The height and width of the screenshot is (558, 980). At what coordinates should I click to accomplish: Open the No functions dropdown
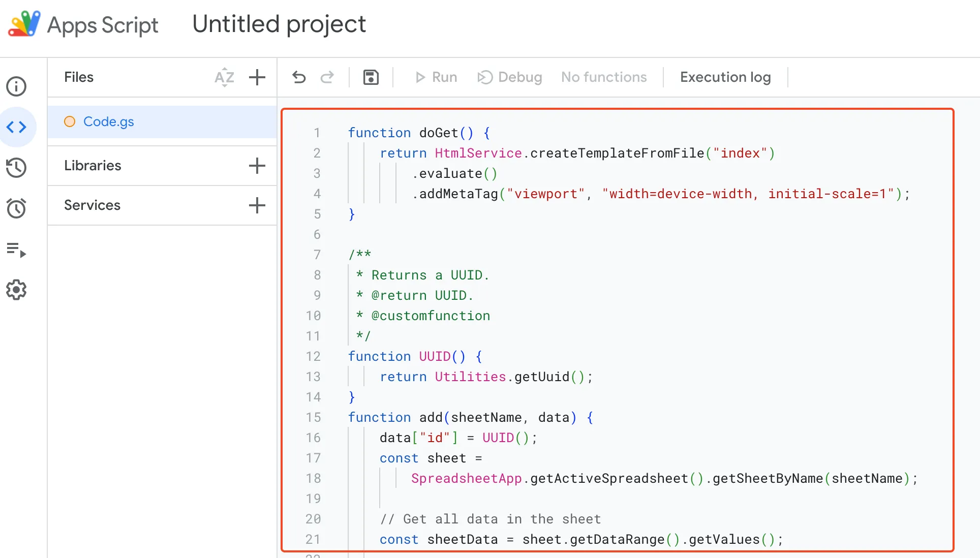pyautogui.click(x=603, y=77)
